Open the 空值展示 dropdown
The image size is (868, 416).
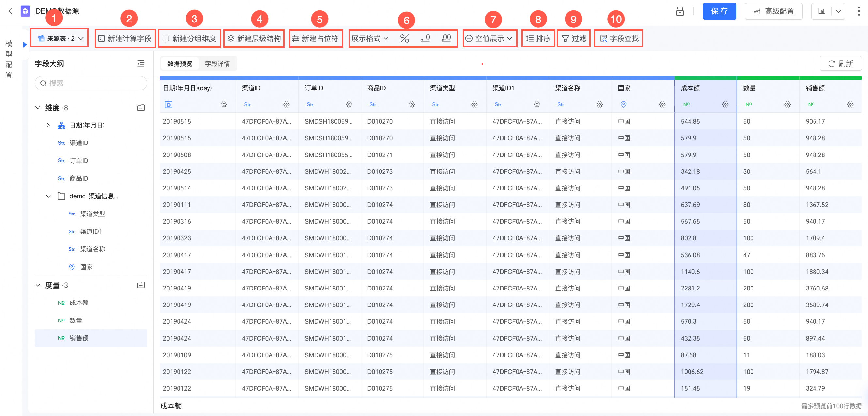489,38
